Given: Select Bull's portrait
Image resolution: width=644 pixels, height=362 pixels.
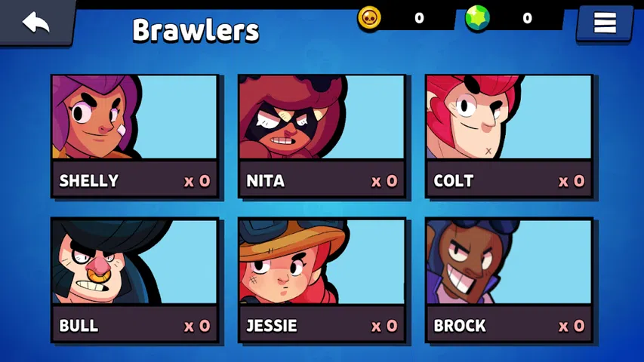Looking at the screenshot, I should [134, 262].
